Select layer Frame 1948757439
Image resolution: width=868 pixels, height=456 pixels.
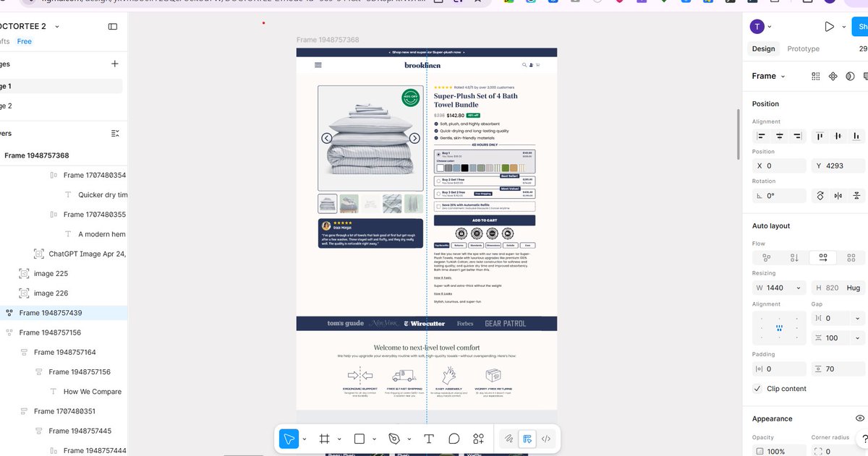point(64,313)
